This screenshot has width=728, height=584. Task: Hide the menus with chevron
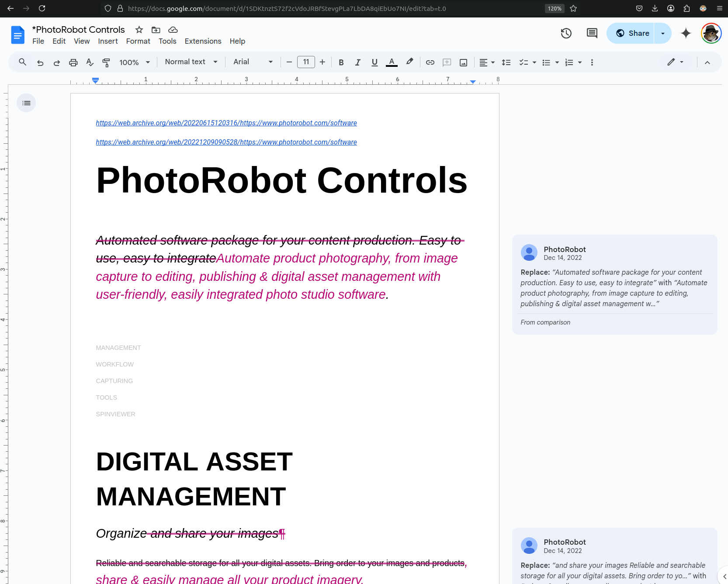707,62
